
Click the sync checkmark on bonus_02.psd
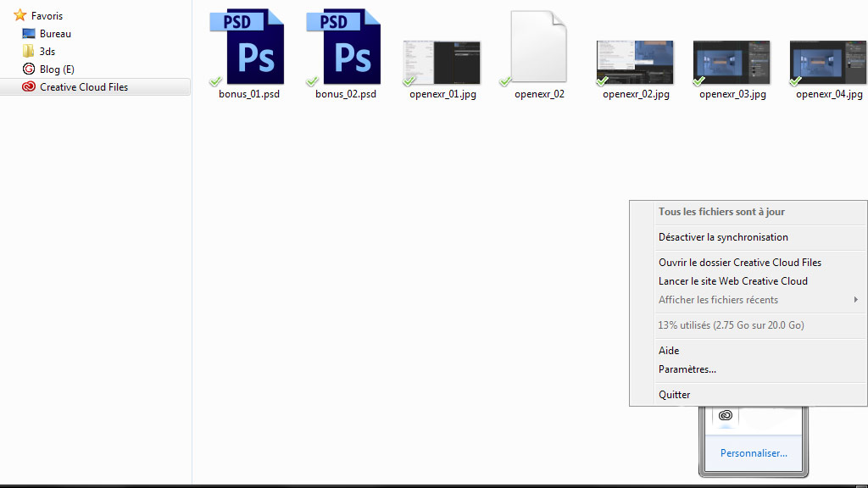pyautogui.click(x=312, y=81)
